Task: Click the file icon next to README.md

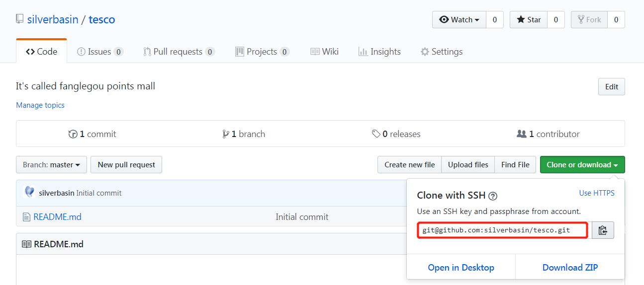Action: pos(26,217)
